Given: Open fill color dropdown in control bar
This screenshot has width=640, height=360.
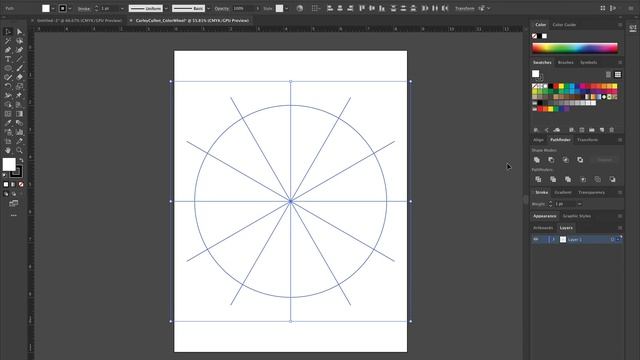Looking at the screenshot, I should click(53, 8).
